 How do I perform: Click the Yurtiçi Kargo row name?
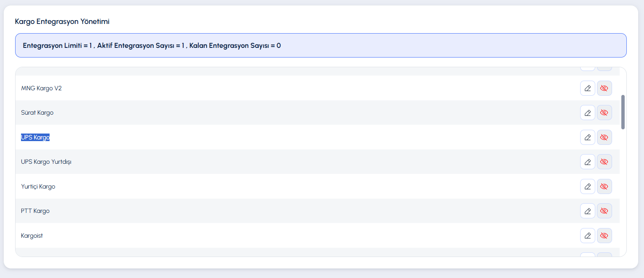click(x=38, y=186)
